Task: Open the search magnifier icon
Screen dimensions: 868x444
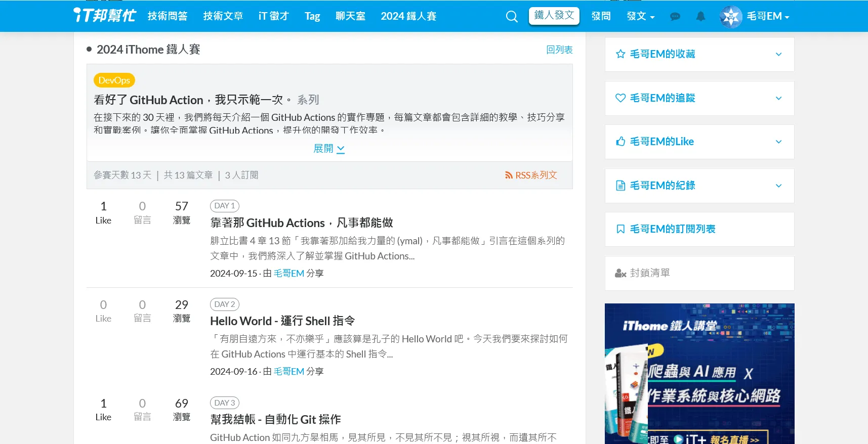Action: coord(512,17)
